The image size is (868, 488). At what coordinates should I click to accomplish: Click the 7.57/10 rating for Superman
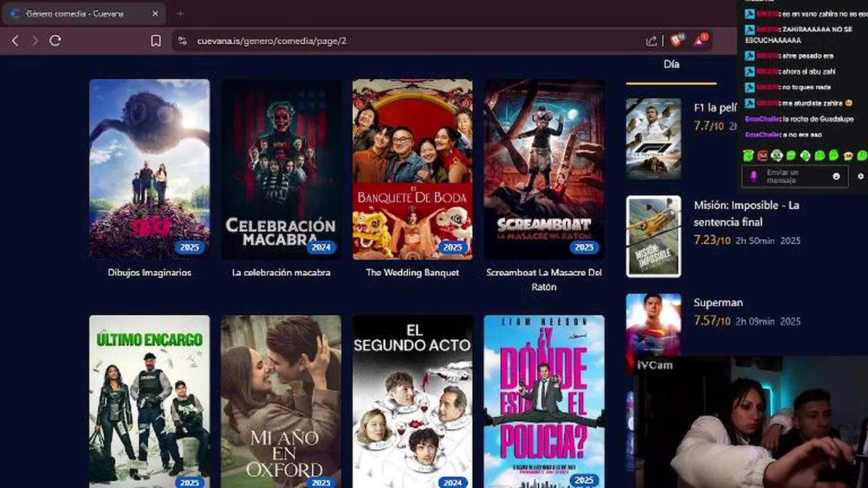712,321
